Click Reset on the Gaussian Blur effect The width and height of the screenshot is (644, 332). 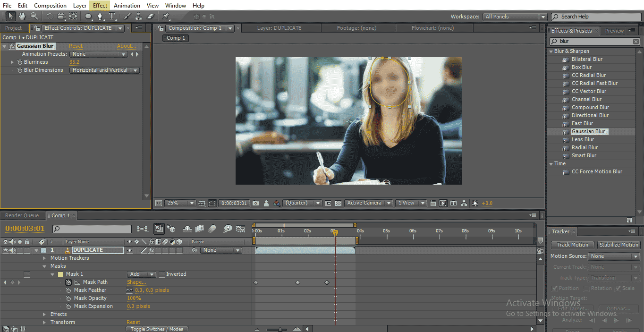point(76,46)
